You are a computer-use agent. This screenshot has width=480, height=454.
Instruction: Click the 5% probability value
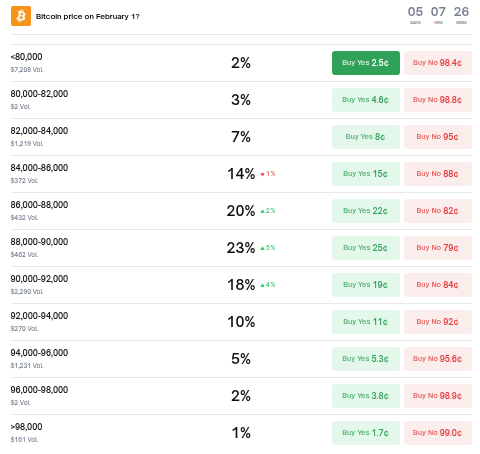click(x=241, y=359)
